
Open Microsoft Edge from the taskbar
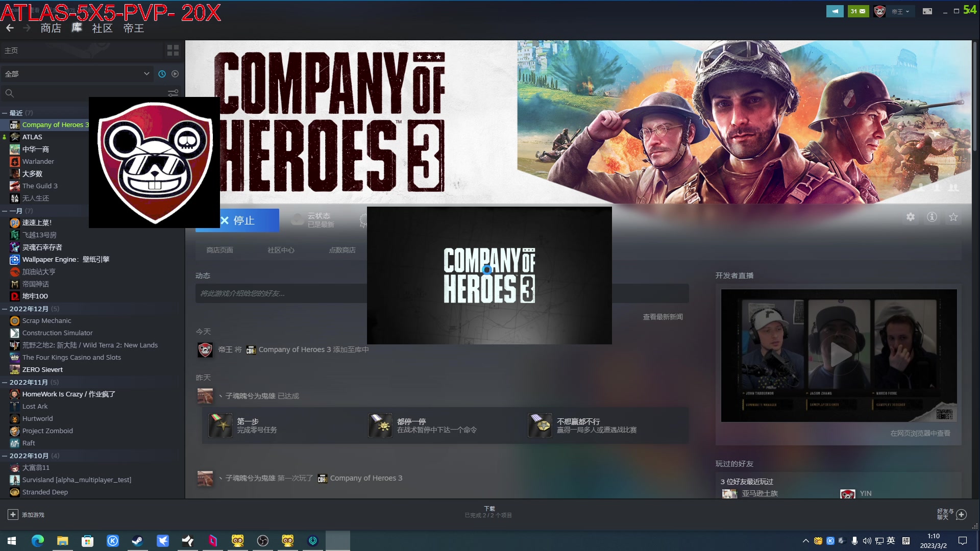[38, 541]
